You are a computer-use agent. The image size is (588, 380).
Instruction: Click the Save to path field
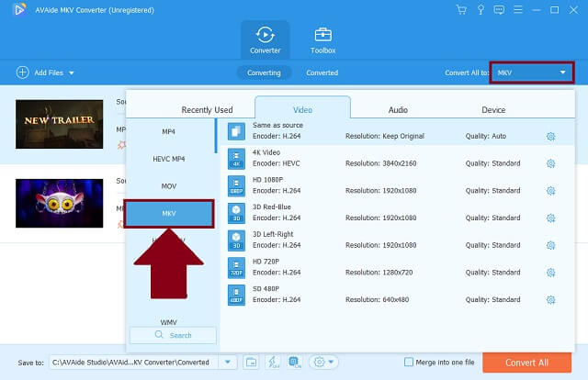133,363
